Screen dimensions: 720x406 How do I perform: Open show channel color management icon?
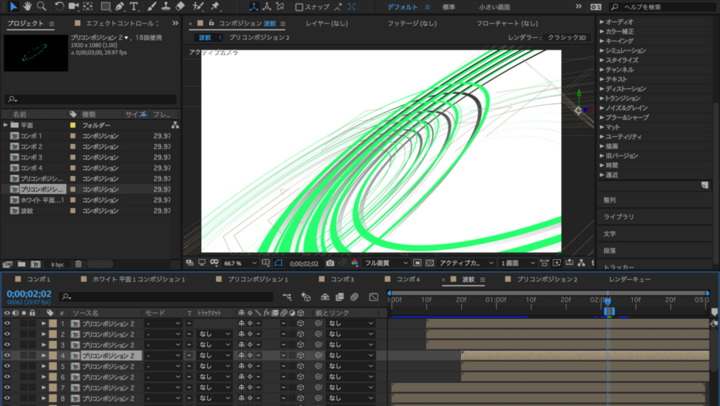click(x=354, y=263)
